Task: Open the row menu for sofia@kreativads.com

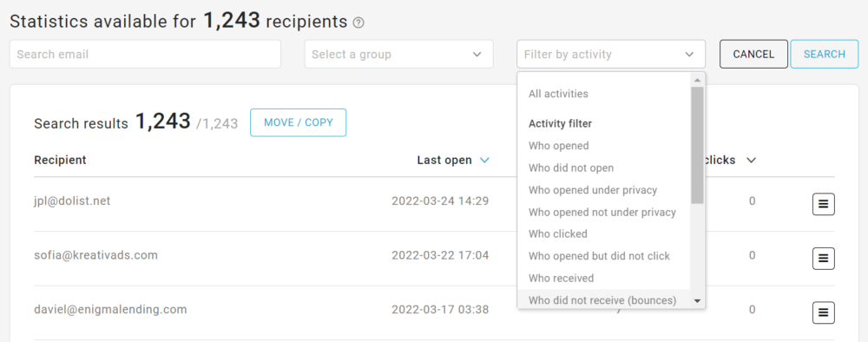Action: (x=823, y=259)
